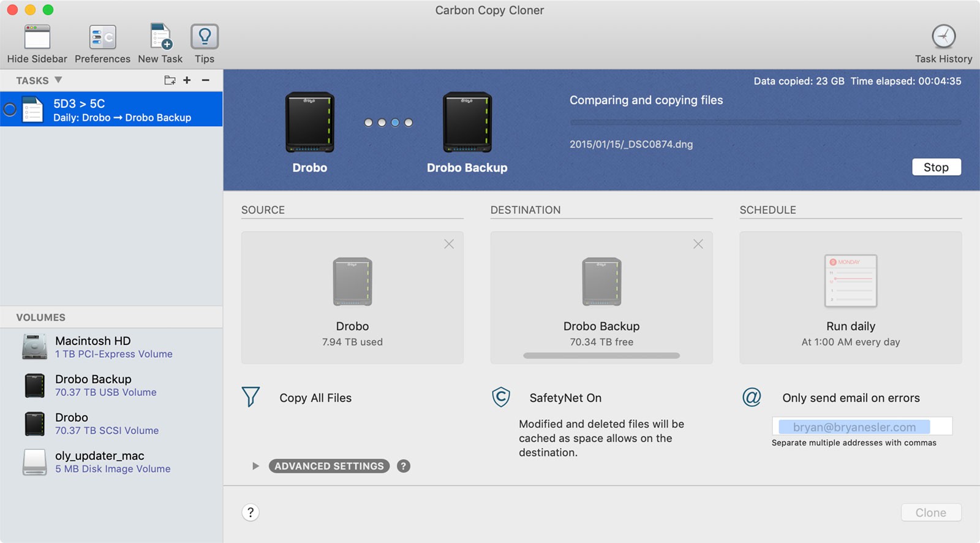Open the Tasks sort dropdown arrow
Image resolution: width=980 pixels, height=543 pixels.
click(58, 80)
